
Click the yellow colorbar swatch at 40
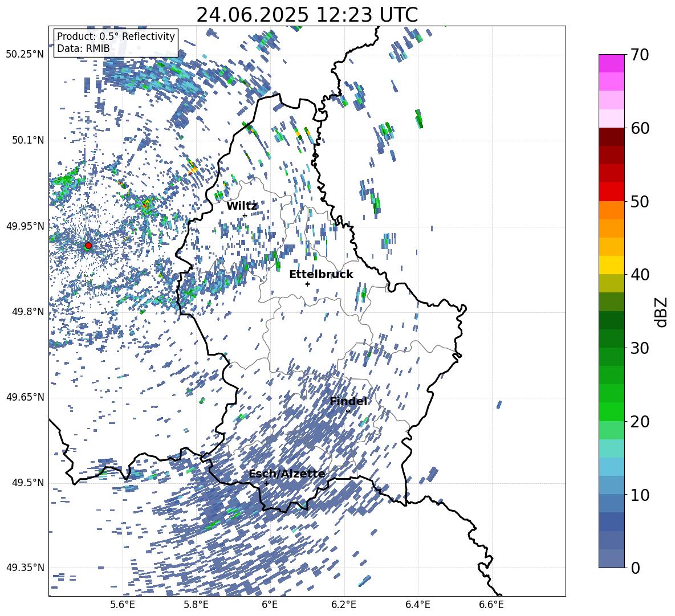pos(611,265)
